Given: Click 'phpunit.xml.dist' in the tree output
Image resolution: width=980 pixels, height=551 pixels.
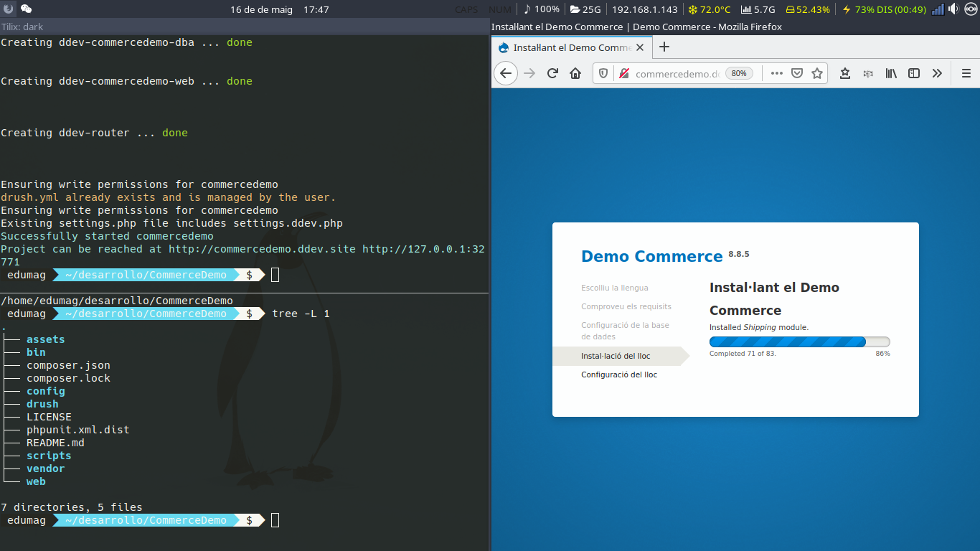Looking at the screenshot, I should [78, 430].
